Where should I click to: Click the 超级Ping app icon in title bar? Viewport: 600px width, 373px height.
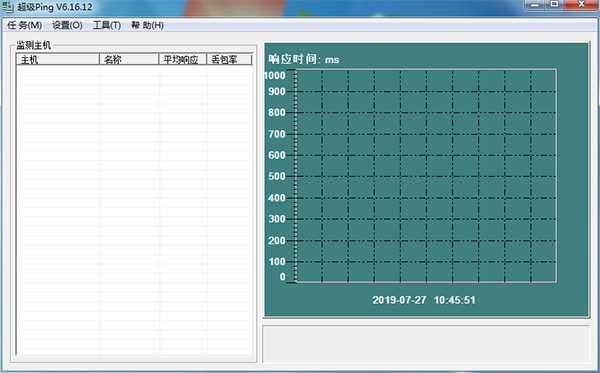[7, 7]
